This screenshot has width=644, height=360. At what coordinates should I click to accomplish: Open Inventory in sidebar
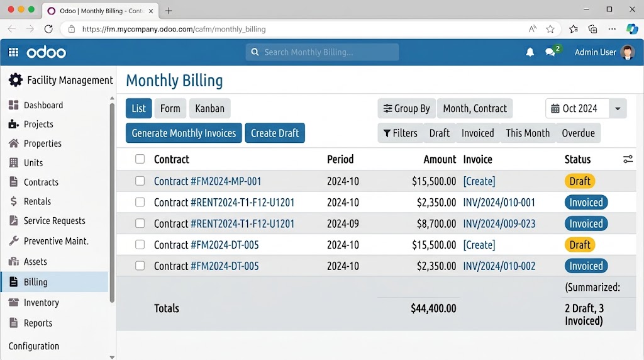coord(41,303)
